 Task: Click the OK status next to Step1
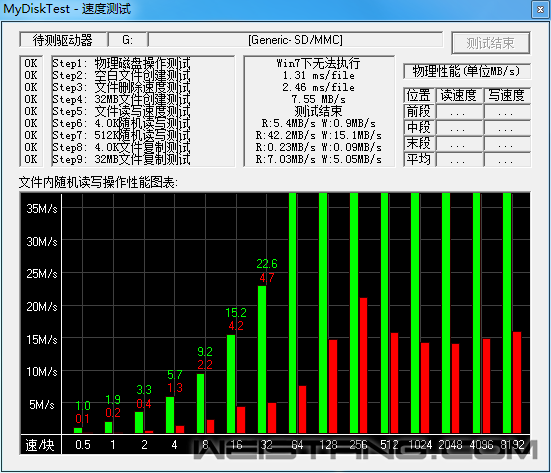pos(31,63)
